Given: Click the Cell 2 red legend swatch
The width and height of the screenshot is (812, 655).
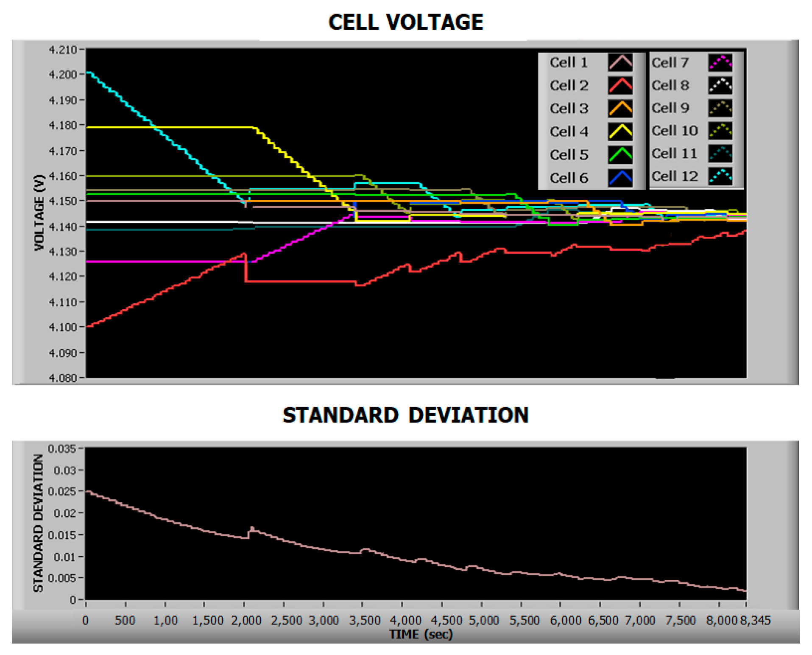Looking at the screenshot, I should click(x=620, y=85).
